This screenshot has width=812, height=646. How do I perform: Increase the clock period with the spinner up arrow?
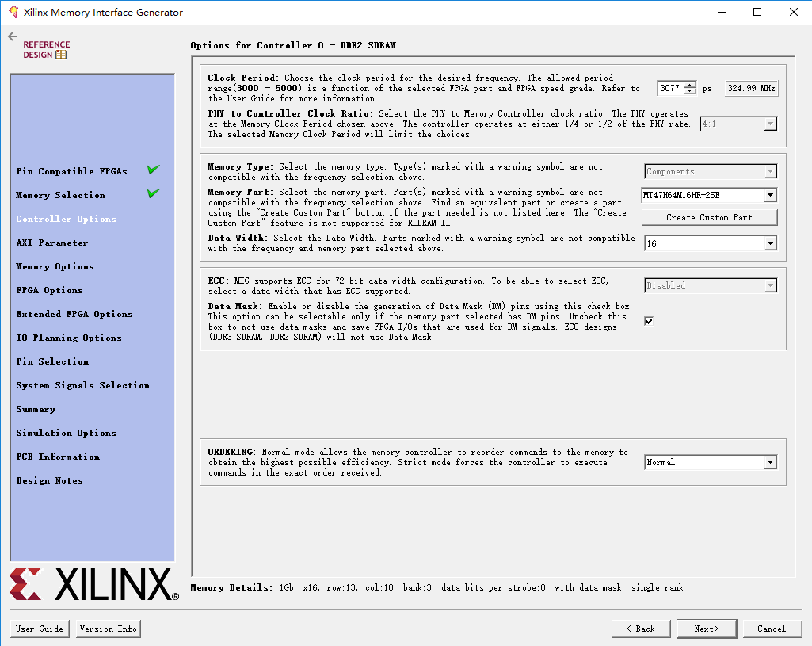[x=690, y=85]
